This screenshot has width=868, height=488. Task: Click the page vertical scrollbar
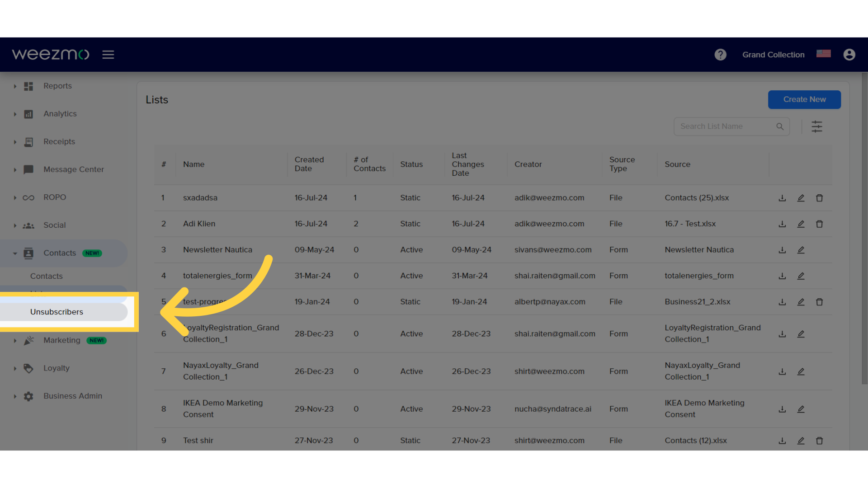864,228
